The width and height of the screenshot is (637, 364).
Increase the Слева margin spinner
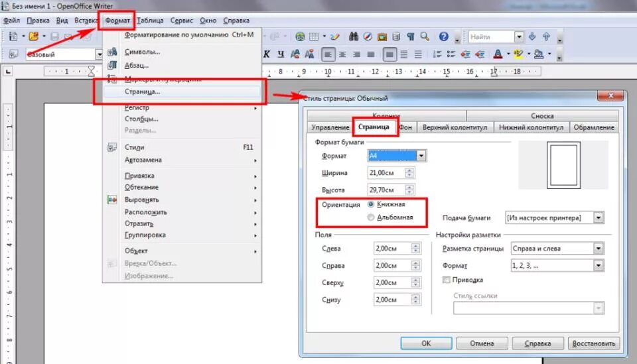(415, 245)
